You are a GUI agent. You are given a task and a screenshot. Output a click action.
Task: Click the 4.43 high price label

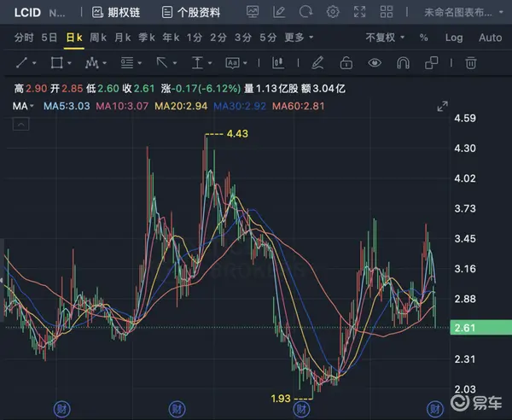[x=237, y=133]
